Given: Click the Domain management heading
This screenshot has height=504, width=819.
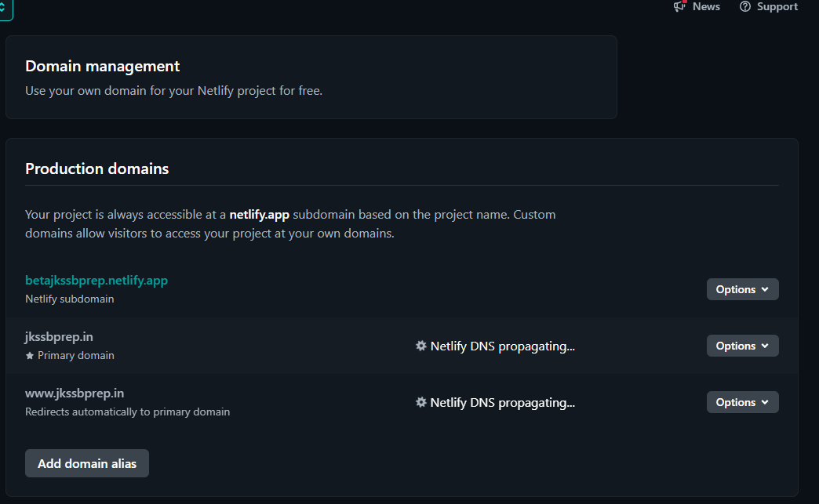Looking at the screenshot, I should (x=102, y=67).
